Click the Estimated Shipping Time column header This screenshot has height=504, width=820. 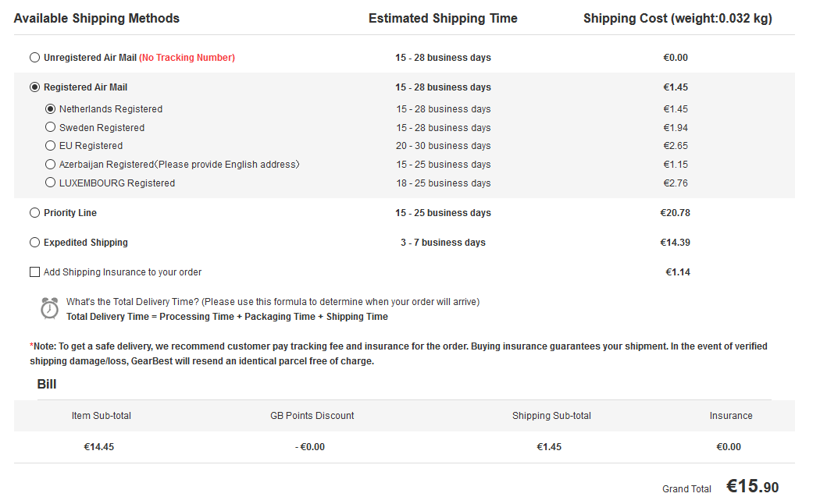tap(443, 19)
